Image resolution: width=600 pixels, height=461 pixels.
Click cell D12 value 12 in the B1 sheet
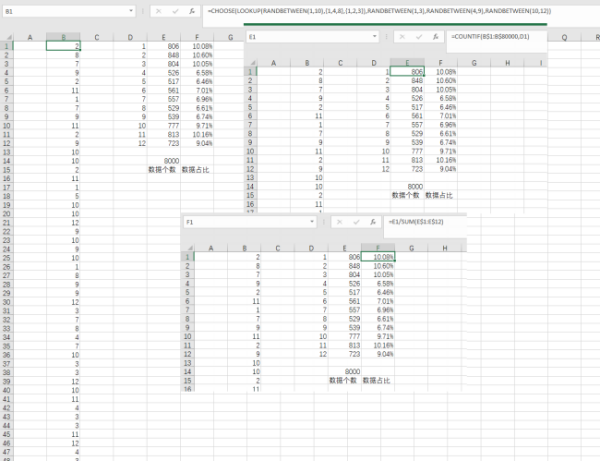[x=130, y=143]
